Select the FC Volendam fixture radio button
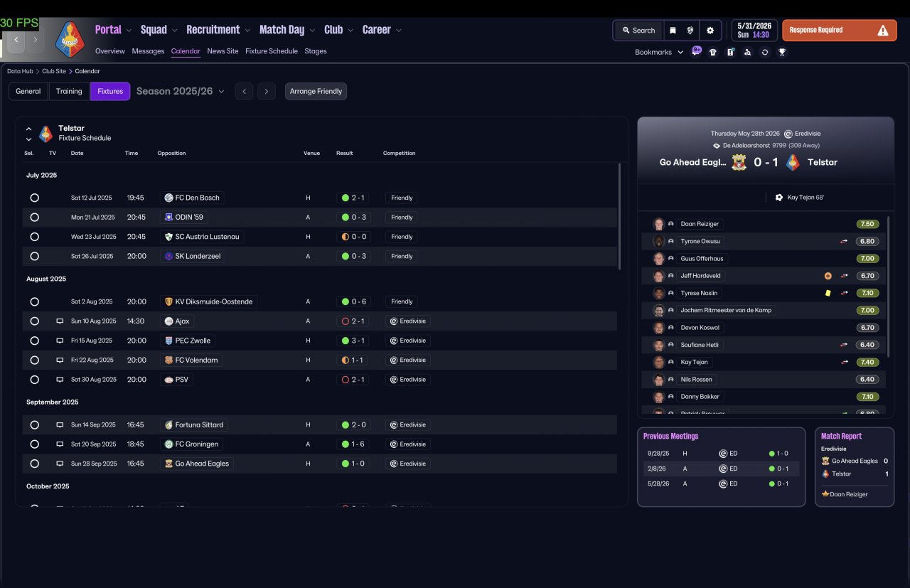This screenshot has height=588, width=910. pyautogui.click(x=34, y=360)
